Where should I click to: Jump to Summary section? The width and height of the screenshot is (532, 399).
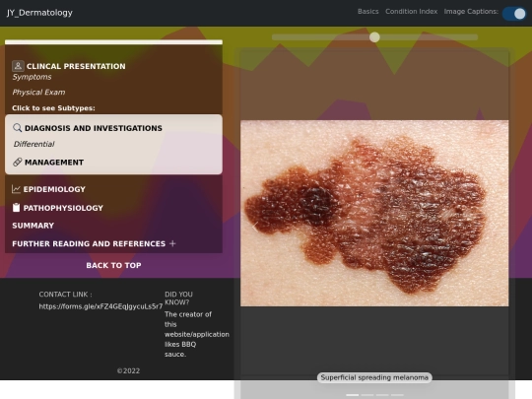point(33,226)
